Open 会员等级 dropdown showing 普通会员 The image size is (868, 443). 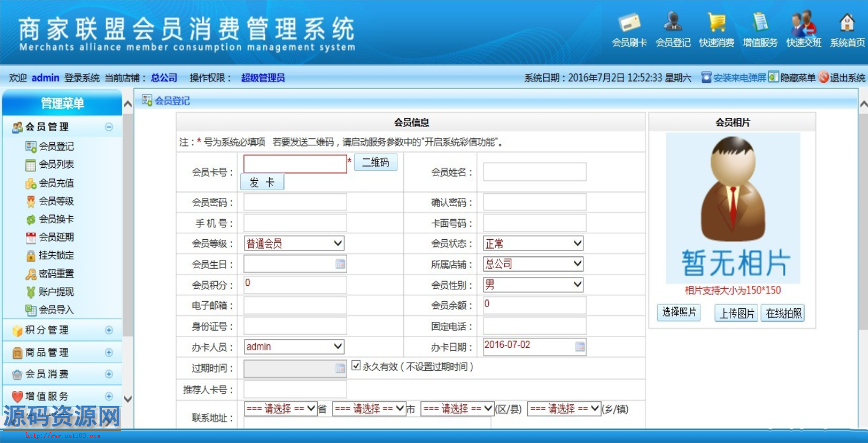tap(294, 243)
